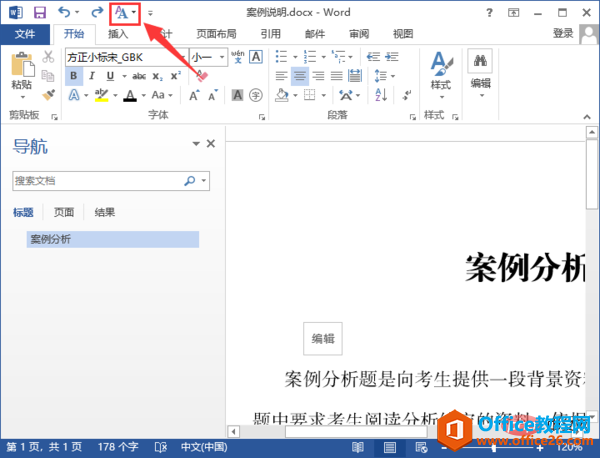The width and height of the screenshot is (600, 458).
Task: Decrease paragraph indent
Action: click(373, 57)
